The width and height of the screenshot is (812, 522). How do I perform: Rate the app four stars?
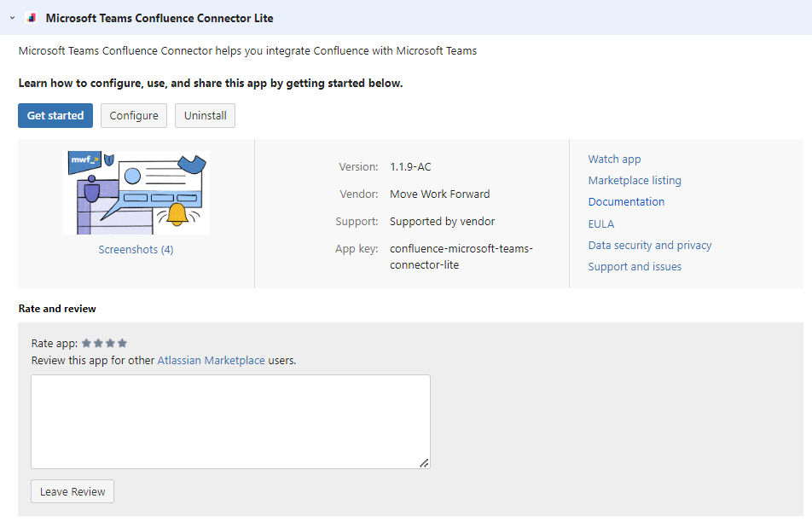pyautogui.click(x=122, y=343)
